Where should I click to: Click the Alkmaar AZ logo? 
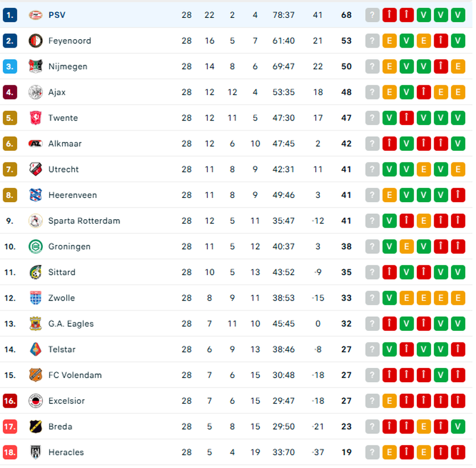click(35, 143)
